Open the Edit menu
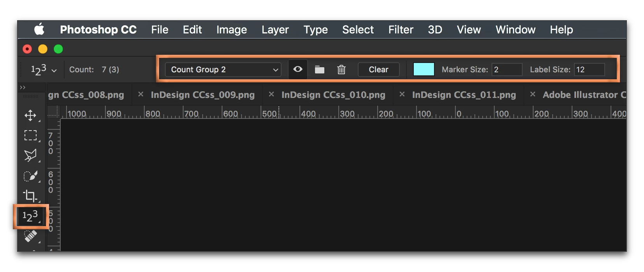 tap(192, 30)
